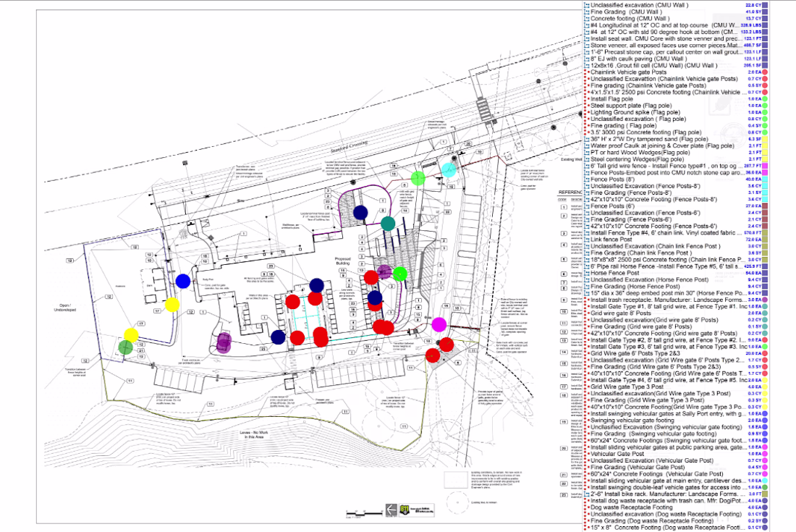
Task: Click the purple swatch for Fine Grading (CMU Wall)
Action: pyautogui.click(x=765, y=12)
